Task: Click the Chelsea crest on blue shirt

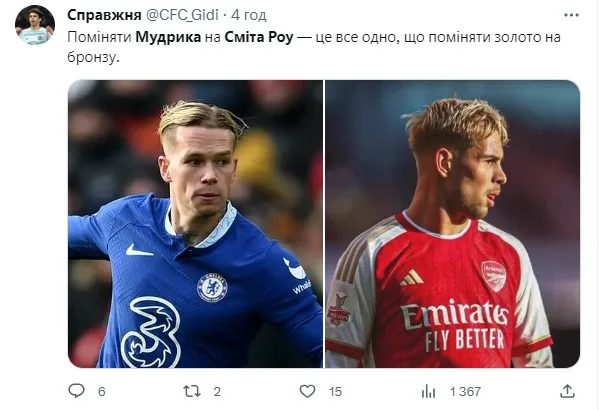Action: click(x=211, y=287)
